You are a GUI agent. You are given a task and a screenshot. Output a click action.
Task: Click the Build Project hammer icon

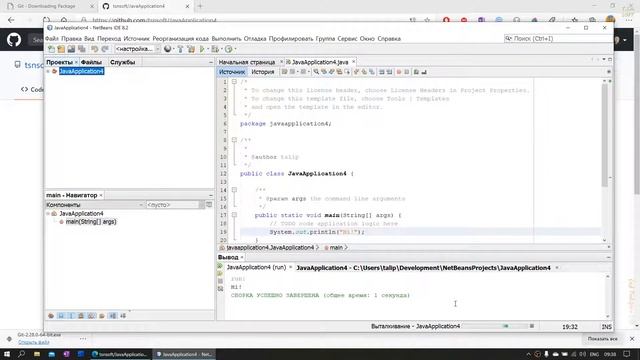pos(180,49)
